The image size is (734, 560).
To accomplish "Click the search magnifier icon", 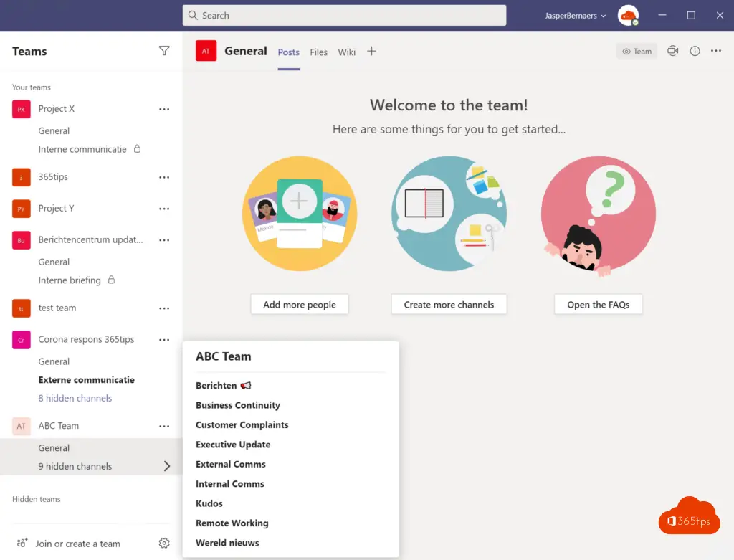I will pos(192,16).
